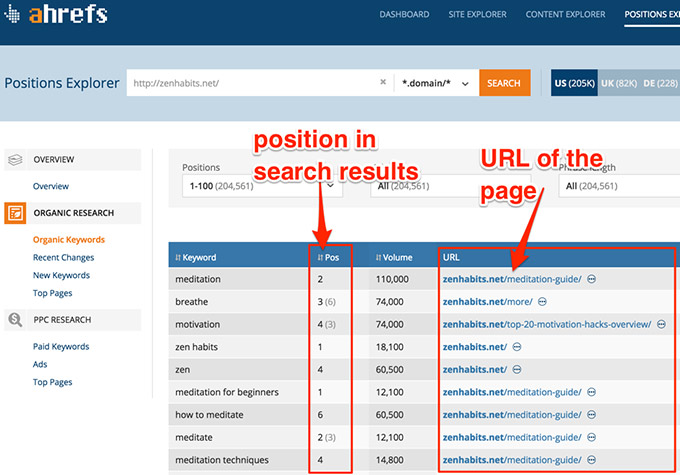
Task: Click the keyword 'how to meditate'
Action: [x=209, y=414]
